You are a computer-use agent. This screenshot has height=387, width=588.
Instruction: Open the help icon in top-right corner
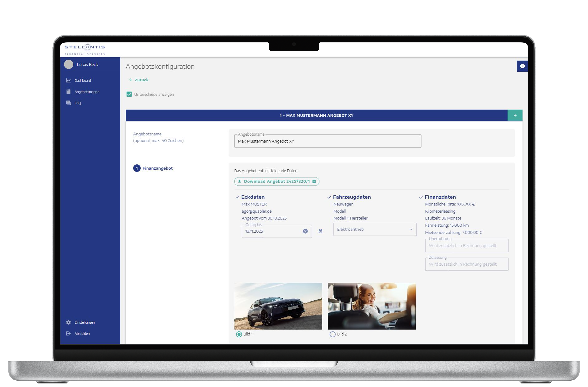522,66
